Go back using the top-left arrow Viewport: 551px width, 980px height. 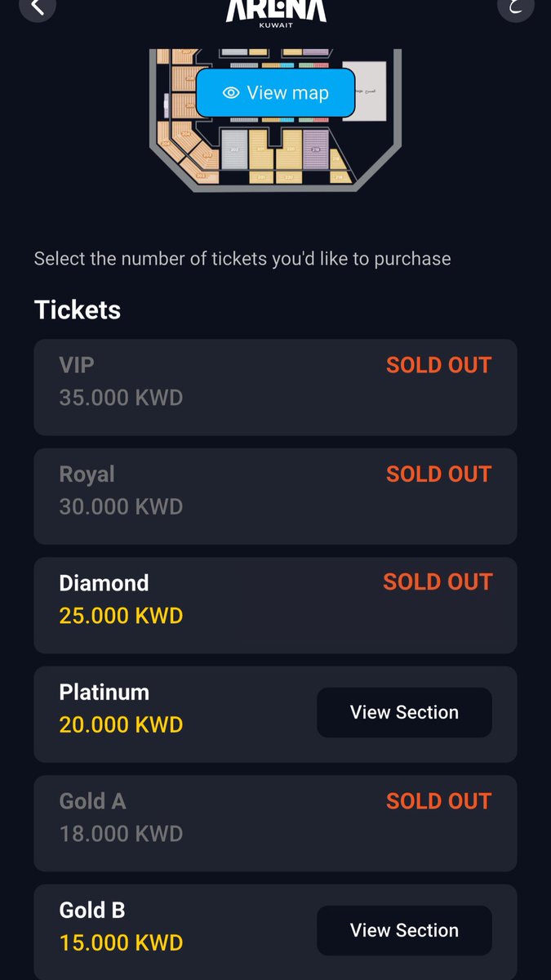click(37, 6)
